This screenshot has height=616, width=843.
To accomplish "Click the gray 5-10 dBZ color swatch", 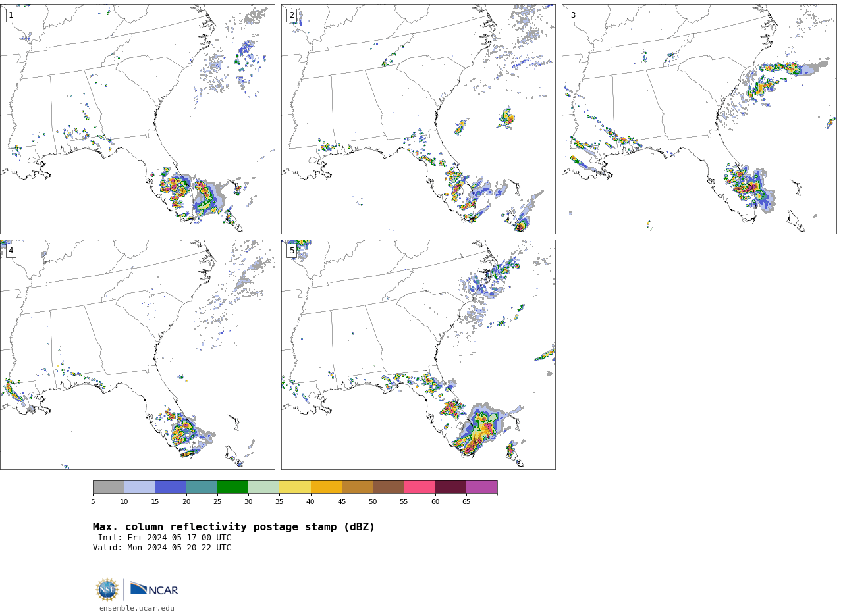I will tap(108, 487).
